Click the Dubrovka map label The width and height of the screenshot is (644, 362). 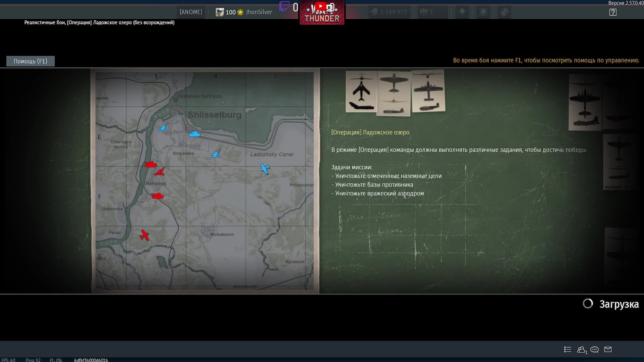click(x=112, y=209)
